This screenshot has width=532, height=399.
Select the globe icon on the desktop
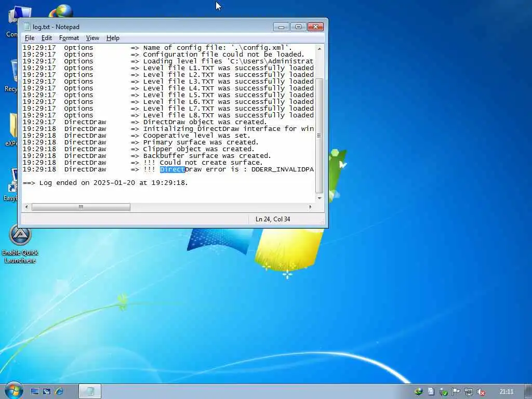(61, 11)
